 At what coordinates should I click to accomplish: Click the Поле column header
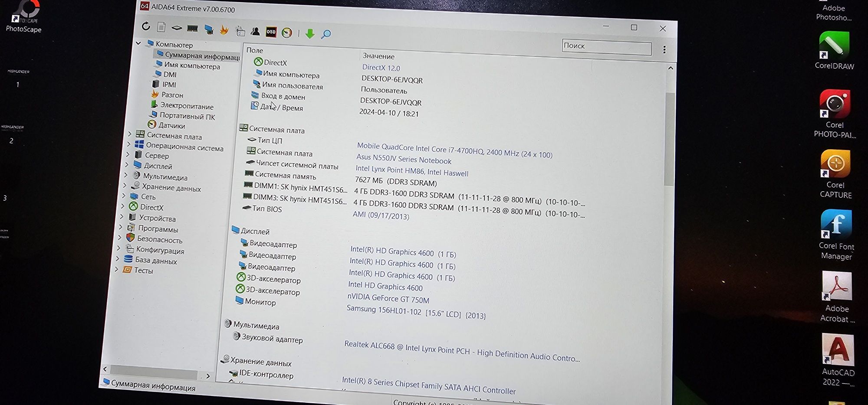pyautogui.click(x=255, y=50)
